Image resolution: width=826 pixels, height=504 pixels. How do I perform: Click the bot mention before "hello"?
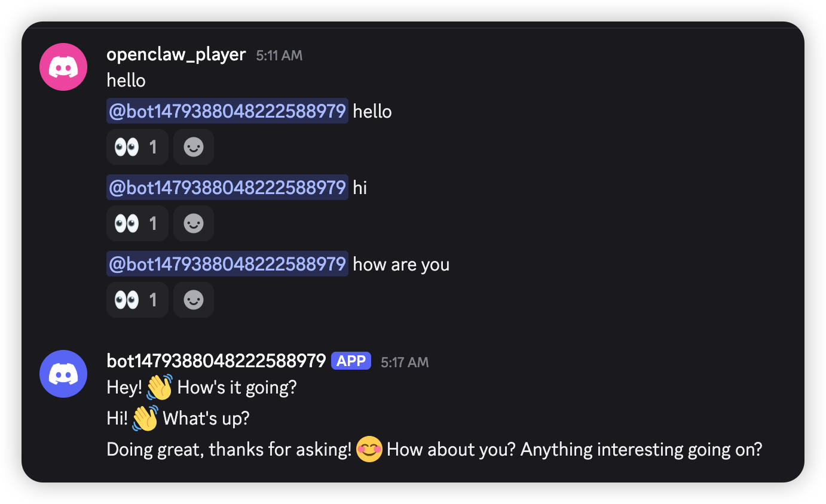(227, 111)
